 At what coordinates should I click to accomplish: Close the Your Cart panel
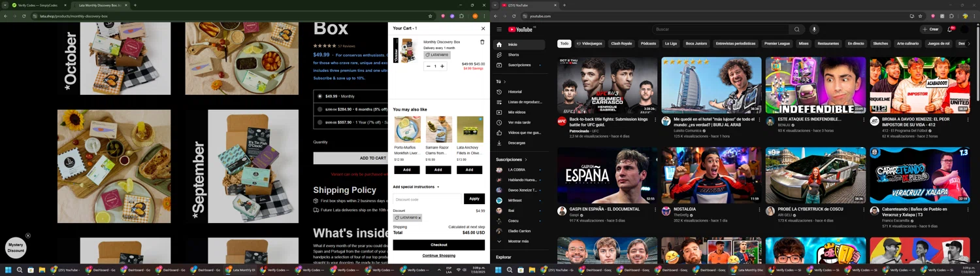pos(483,29)
